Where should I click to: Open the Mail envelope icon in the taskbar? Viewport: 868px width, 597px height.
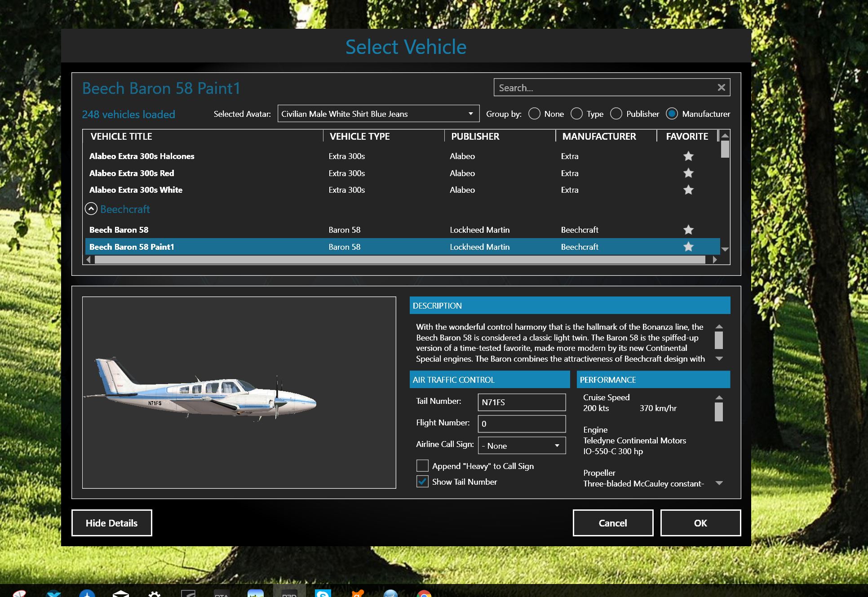[120, 594]
